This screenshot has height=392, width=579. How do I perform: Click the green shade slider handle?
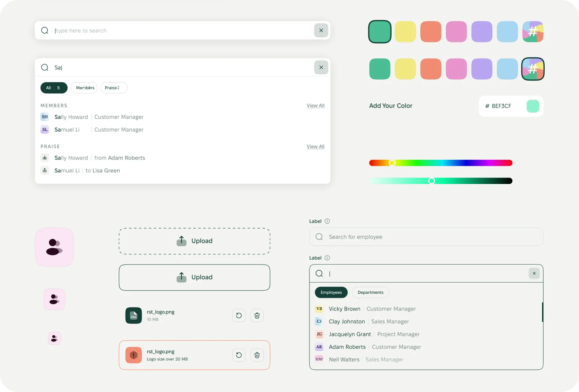click(432, 181)
